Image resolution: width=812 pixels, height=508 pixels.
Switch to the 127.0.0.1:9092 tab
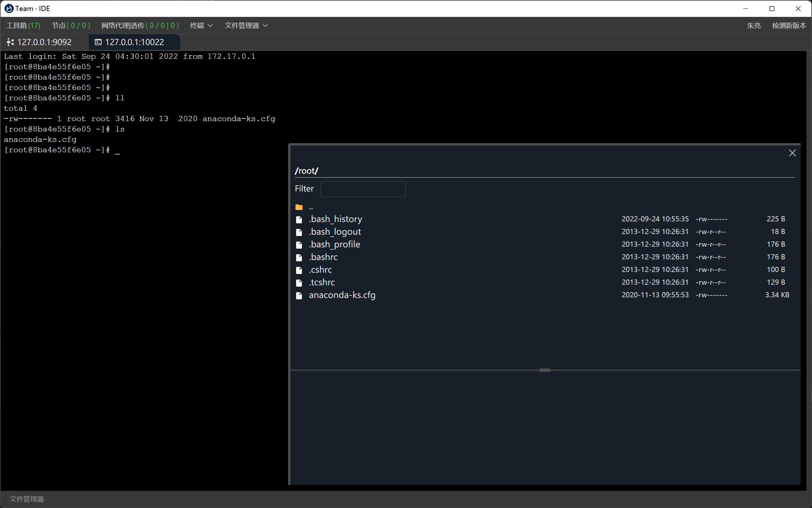(44, 42)
